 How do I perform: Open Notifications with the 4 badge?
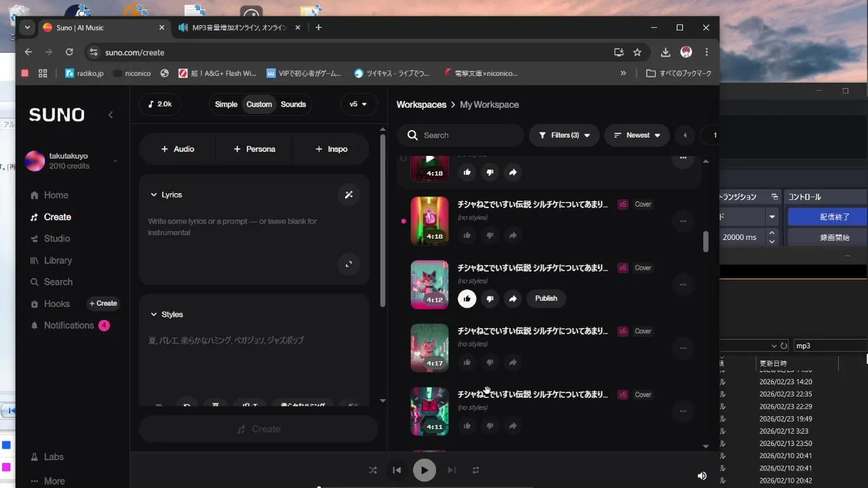pos(68,325)
